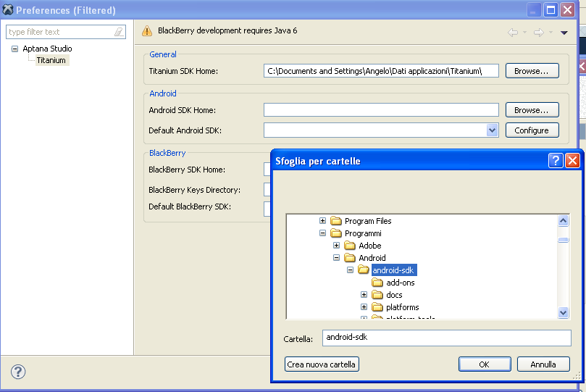This screenshot has width=586, height=392.
Task: Collapse the Android folder
Action: [336, 257]
